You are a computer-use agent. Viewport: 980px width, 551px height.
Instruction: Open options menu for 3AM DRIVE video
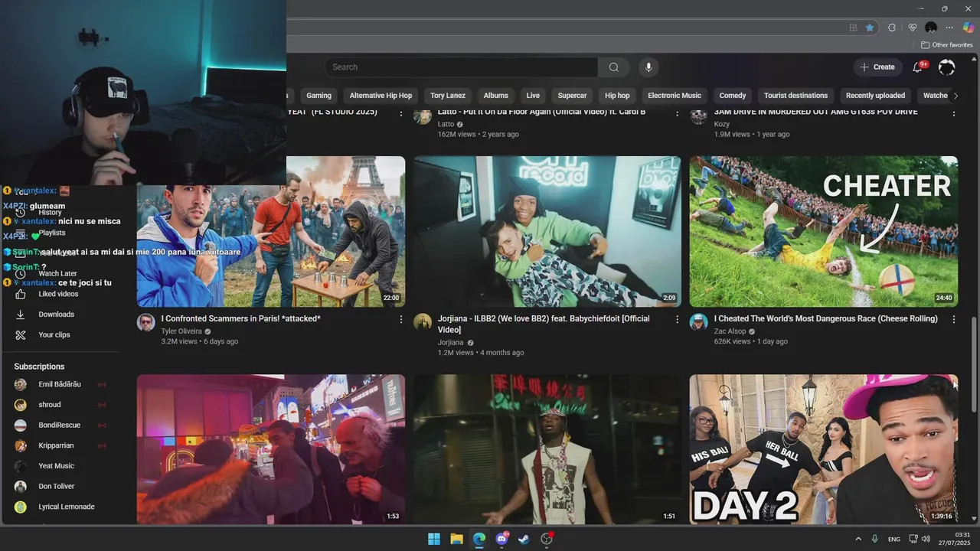953,113
